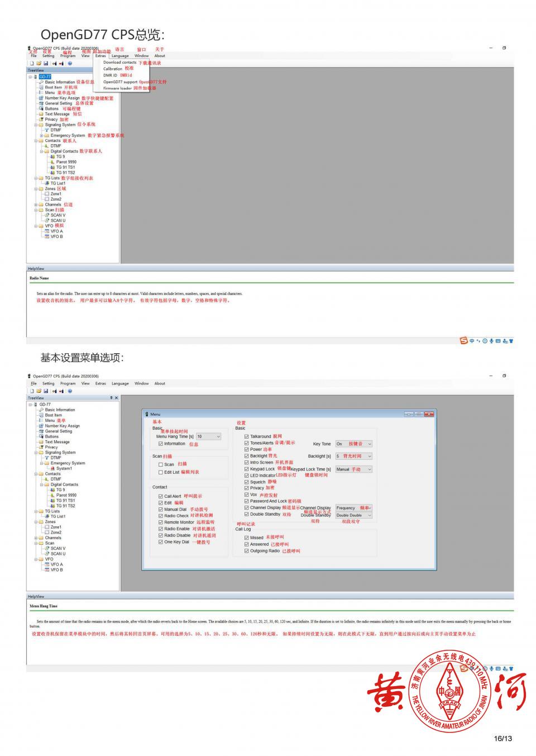Click Help icon in toolbar below Extras menu
Image resolution: width=536 pixels, height=756 pixels.
(x=70, y=63)
